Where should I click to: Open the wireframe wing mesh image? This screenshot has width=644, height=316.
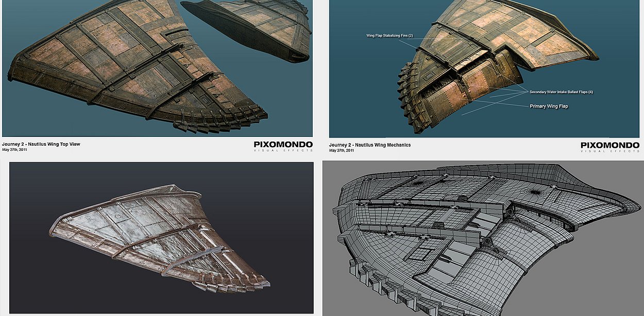(x=483, y=238)
